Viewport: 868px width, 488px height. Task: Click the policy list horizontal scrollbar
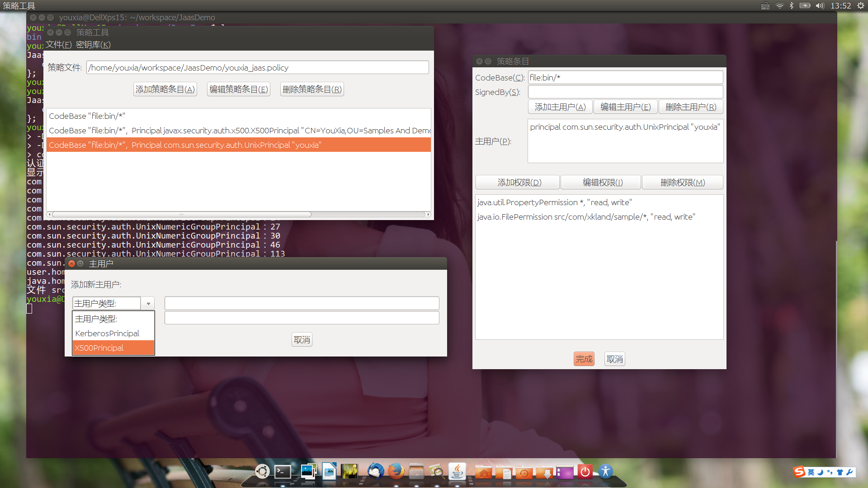(182, 215)
